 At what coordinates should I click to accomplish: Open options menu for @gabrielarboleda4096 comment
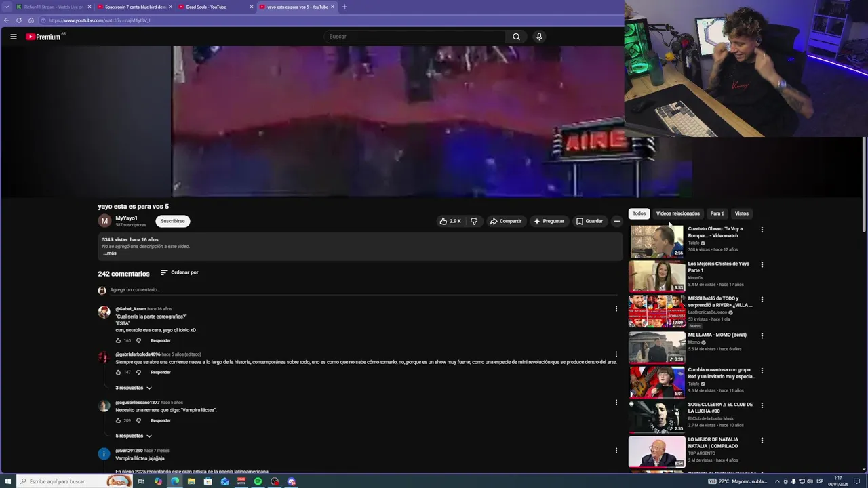point(616,354)
